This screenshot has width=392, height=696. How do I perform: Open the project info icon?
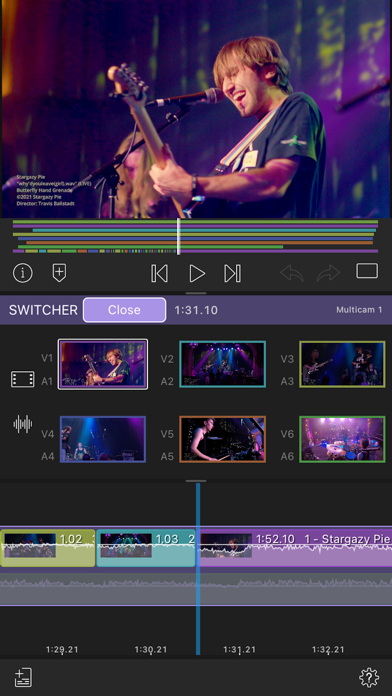click(23, 273)
